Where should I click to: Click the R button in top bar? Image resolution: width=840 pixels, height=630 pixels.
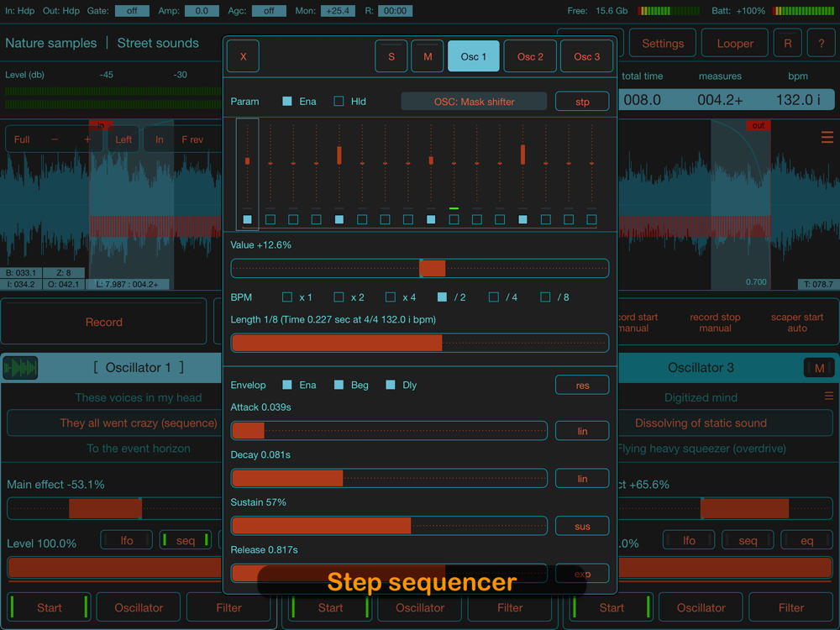point(787,44)
